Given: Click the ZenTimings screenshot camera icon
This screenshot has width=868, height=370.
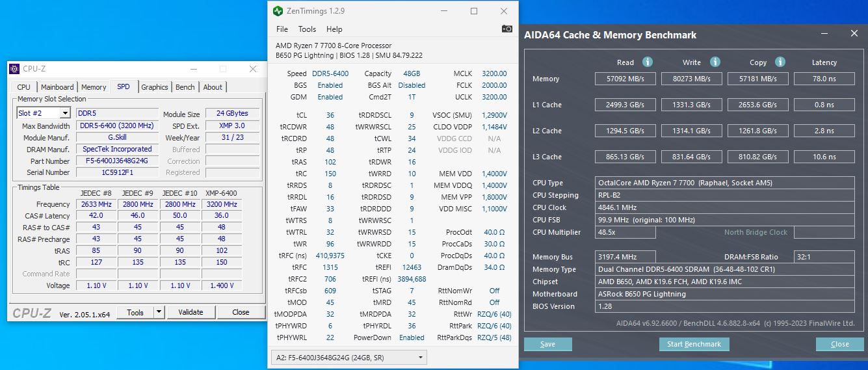Looking at the screenshot, I should tap(507, 29).
